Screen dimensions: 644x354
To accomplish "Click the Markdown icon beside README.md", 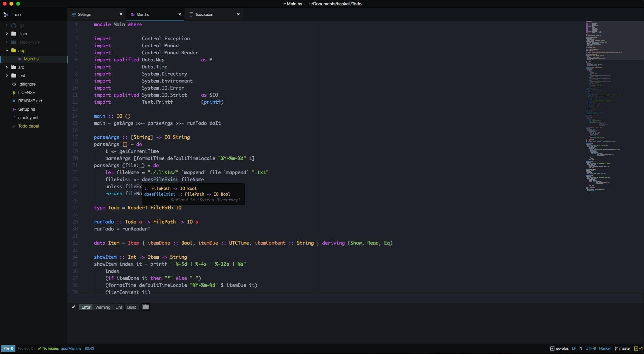I will pyautogui.click(x=14, y=101).
